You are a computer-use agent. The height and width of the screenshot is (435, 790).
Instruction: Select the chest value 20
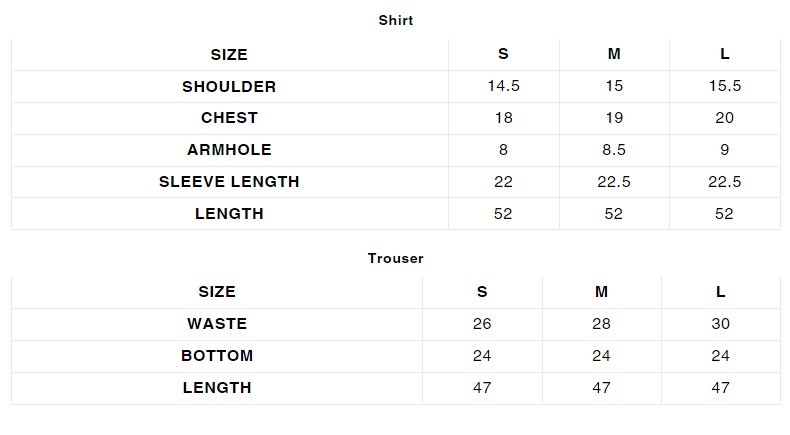[724, 118]
